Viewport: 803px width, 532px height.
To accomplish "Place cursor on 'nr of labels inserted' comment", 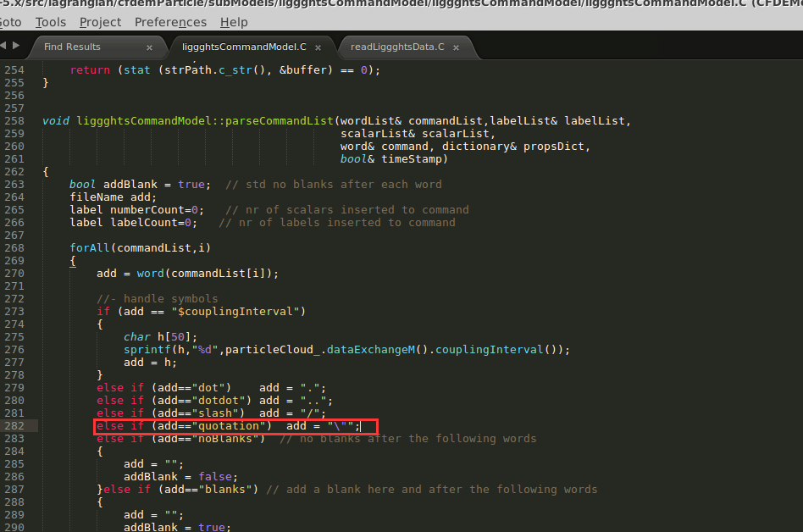I will [313, 223].
